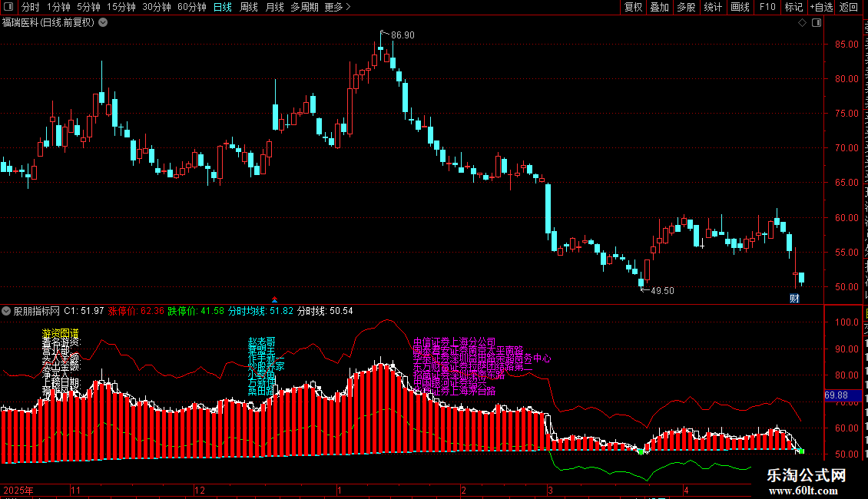Click the 86.90 high price label

click(x=403, y=35)
